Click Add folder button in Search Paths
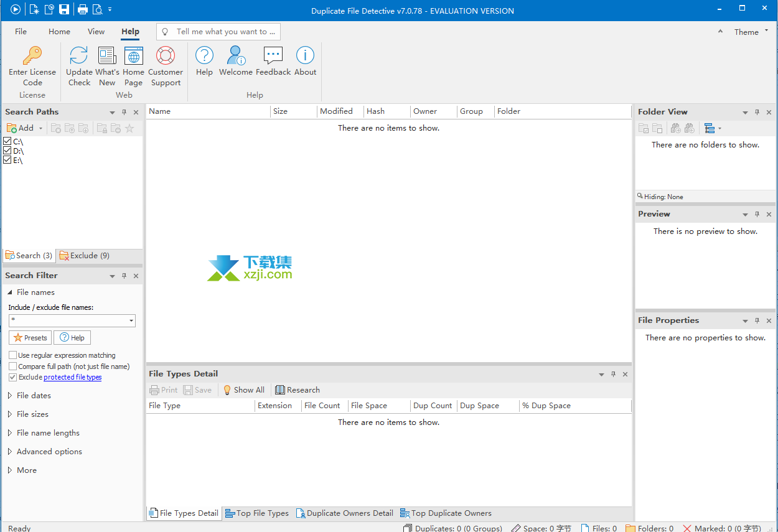This screenshot has width=778, height=532. pyautogui.click(x=20, y=128)
